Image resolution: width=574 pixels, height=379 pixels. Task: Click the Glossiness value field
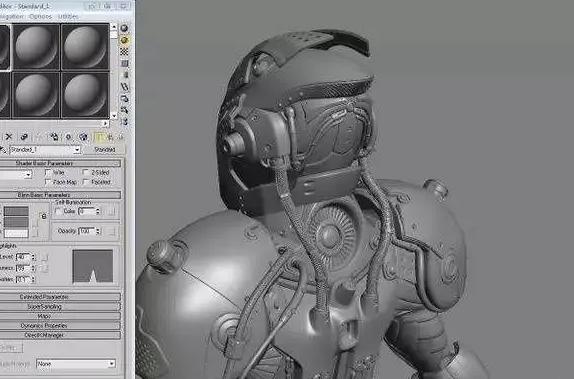click(x=23, y=268)
